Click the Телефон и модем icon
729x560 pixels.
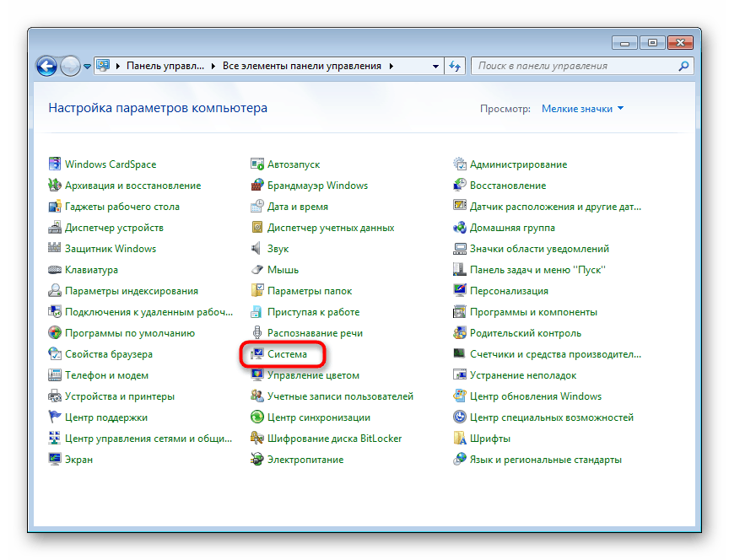click(54, 375)
